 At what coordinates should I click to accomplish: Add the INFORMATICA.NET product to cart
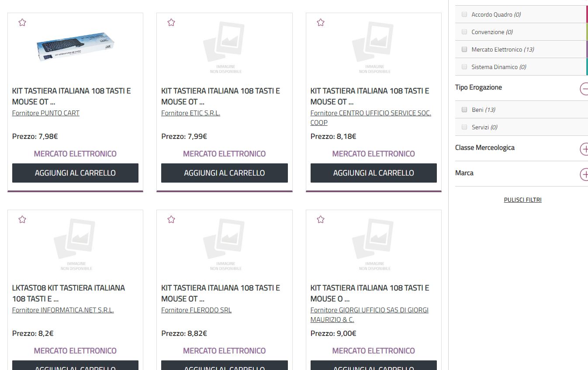(x=75, y=365)
